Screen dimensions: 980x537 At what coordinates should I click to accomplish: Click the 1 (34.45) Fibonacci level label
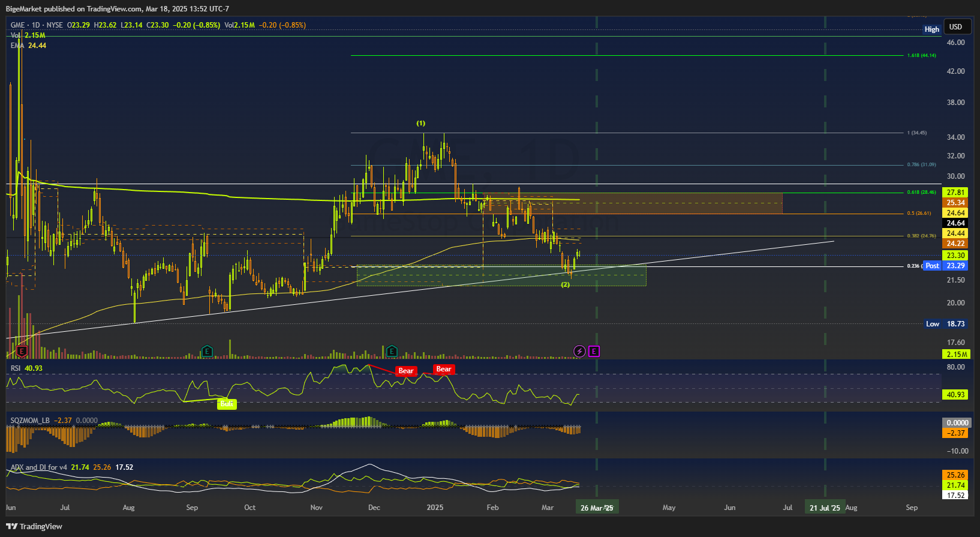click(917, 133)
